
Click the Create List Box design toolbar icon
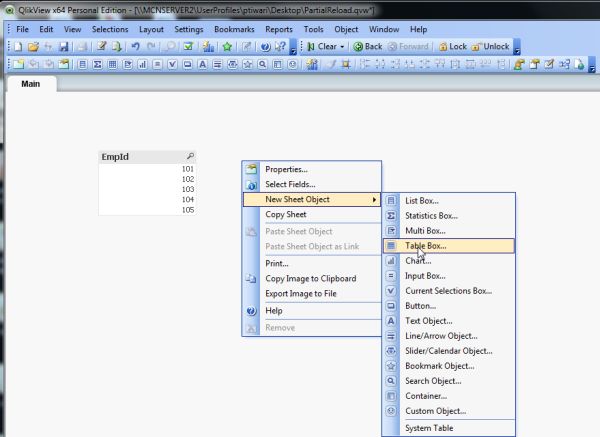tap(82, 65)
